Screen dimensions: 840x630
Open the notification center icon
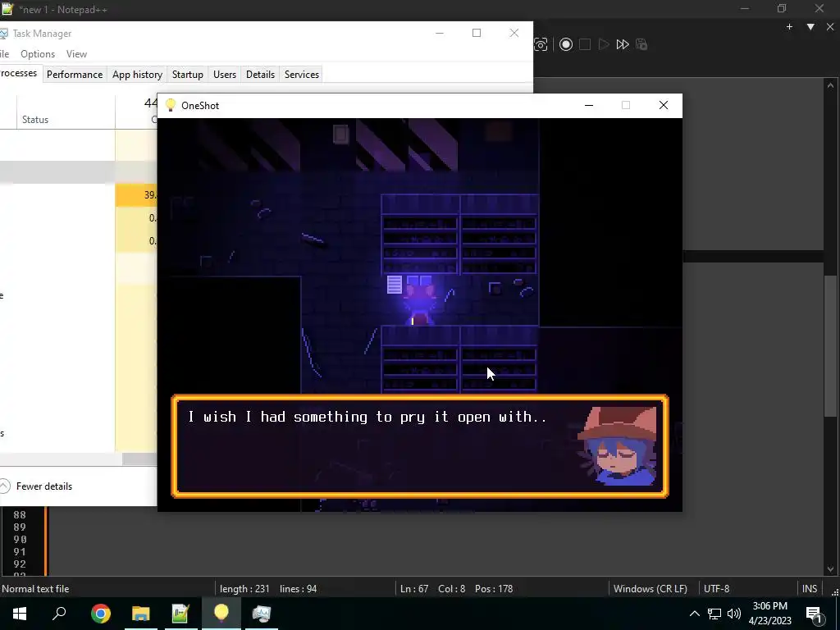814,614
